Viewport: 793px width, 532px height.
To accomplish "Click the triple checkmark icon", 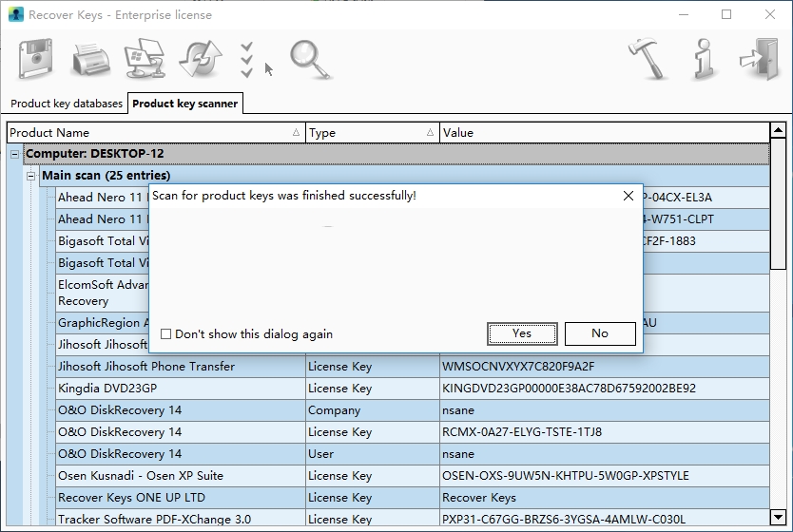I will 247,60.
